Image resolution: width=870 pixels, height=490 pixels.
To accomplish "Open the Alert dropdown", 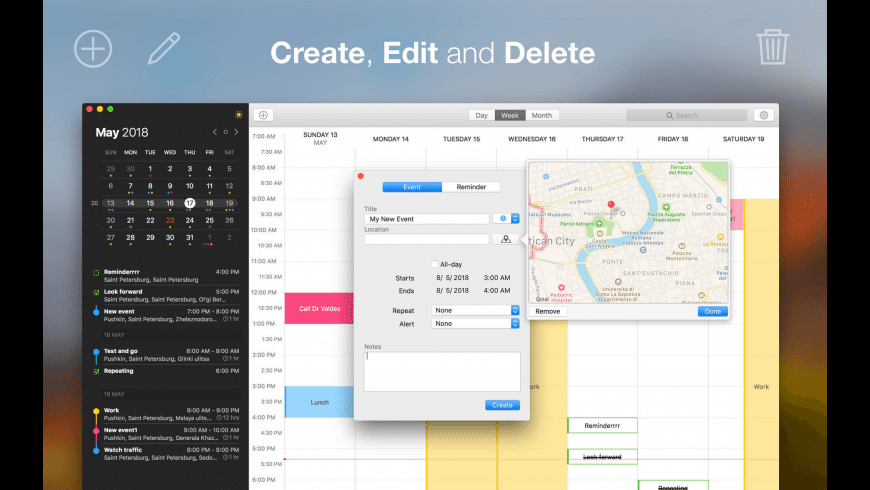I will tap(476, 324).
